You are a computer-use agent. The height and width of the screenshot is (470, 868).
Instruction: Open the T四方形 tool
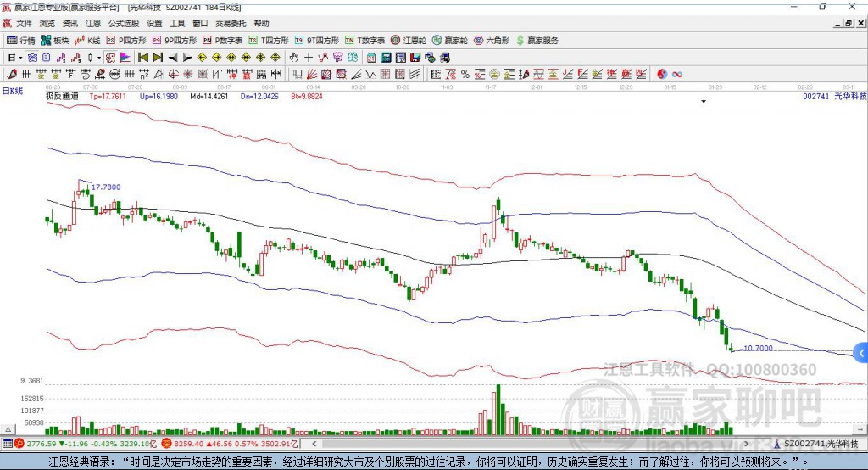tap(269, 41)
